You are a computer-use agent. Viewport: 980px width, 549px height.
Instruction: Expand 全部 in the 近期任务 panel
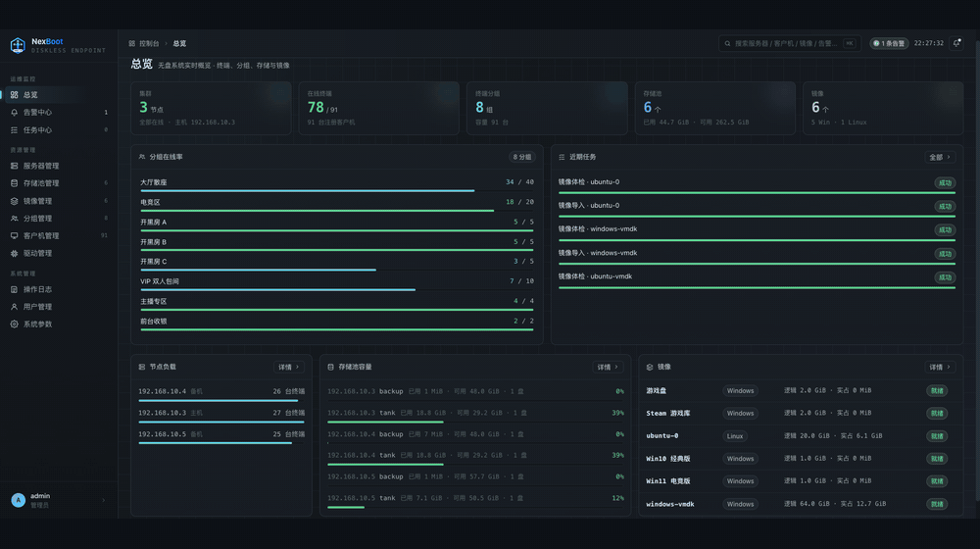(x=940, y=157)
